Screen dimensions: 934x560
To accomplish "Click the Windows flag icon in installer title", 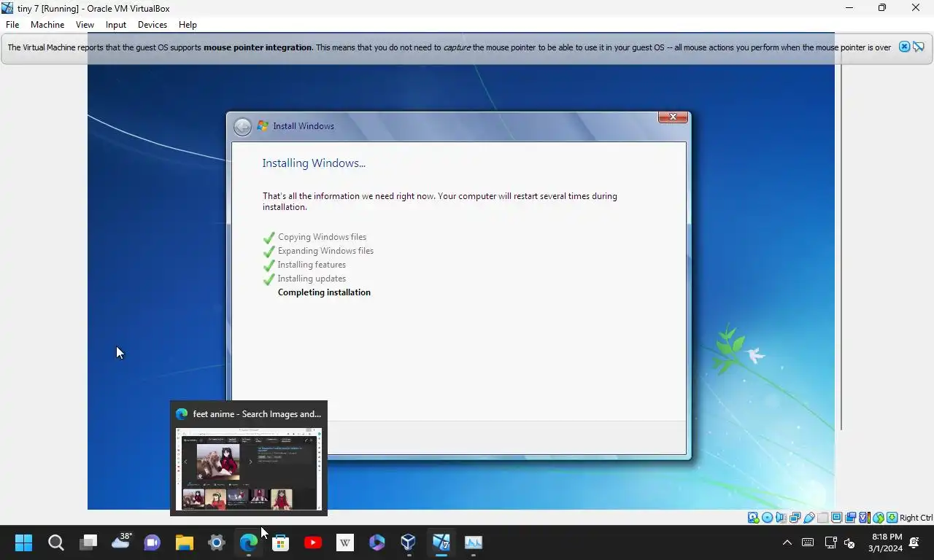I will [x=263, y=126].
